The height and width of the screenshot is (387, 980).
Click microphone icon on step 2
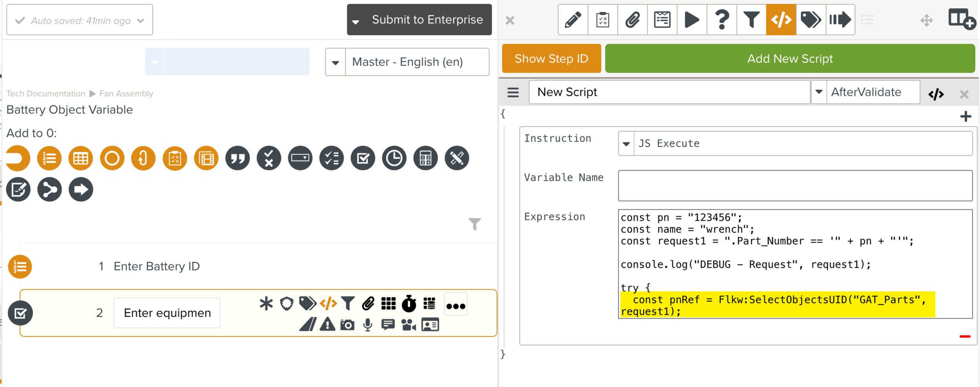click(368, 325)
